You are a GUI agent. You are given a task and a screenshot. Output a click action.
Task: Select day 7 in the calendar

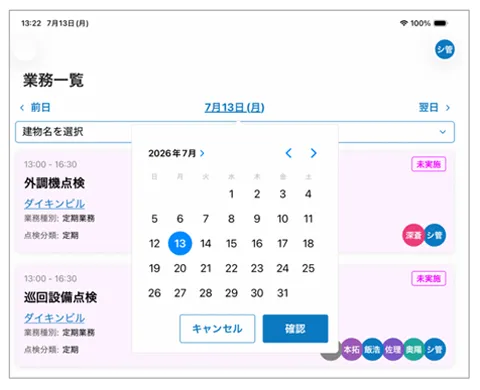[206, 219]
